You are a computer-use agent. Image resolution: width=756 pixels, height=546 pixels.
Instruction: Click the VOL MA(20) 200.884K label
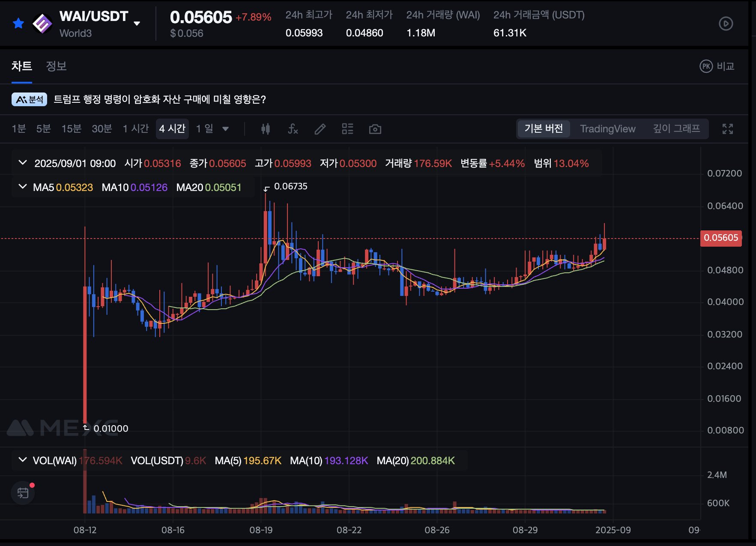tap(416, 461)
